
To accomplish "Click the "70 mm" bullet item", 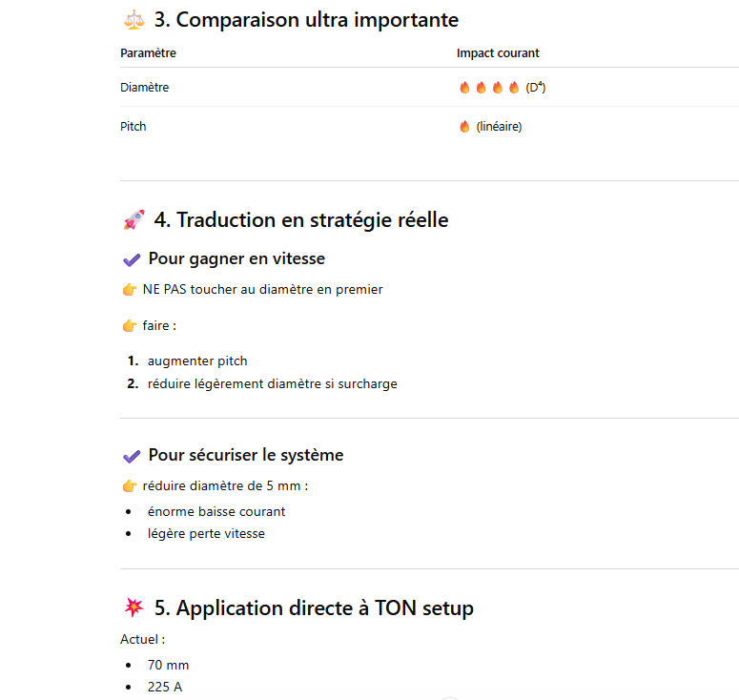I will (168, 666).
